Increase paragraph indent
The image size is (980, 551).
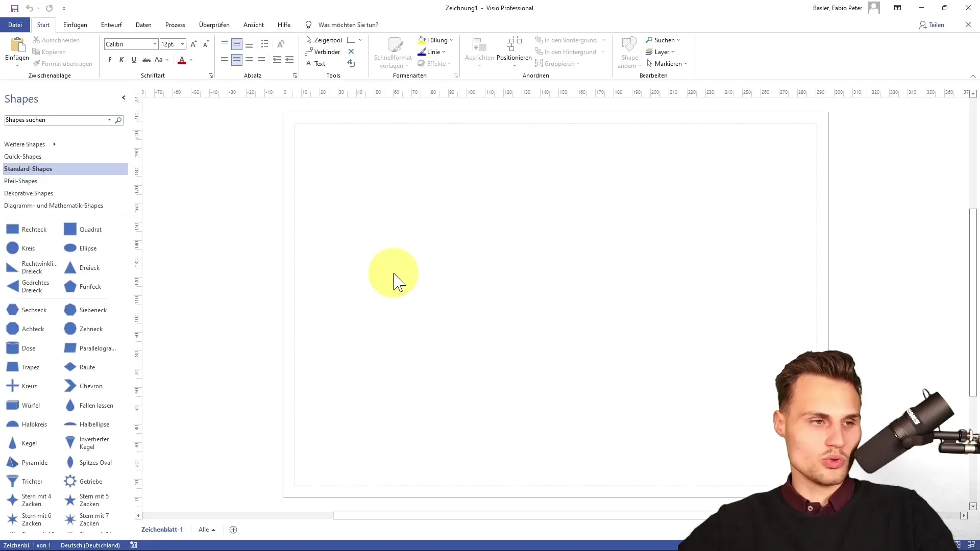point(289,60)
